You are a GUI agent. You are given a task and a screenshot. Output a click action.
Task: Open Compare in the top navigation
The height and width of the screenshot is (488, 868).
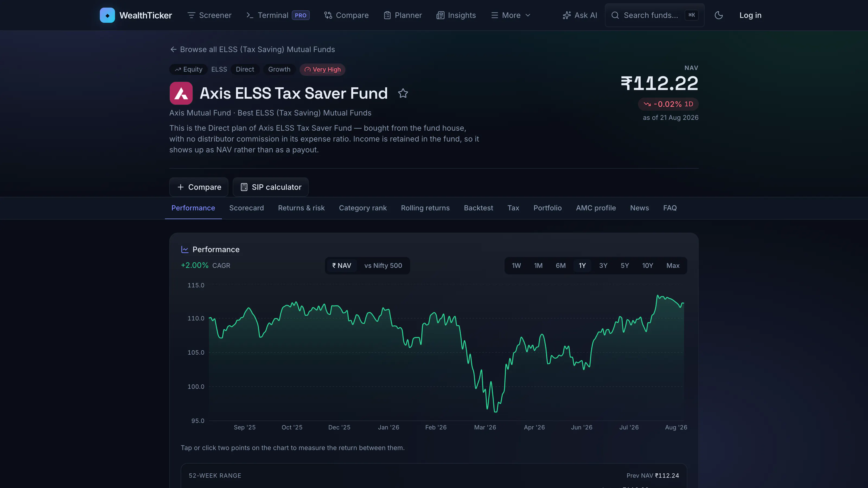(346, 15)
